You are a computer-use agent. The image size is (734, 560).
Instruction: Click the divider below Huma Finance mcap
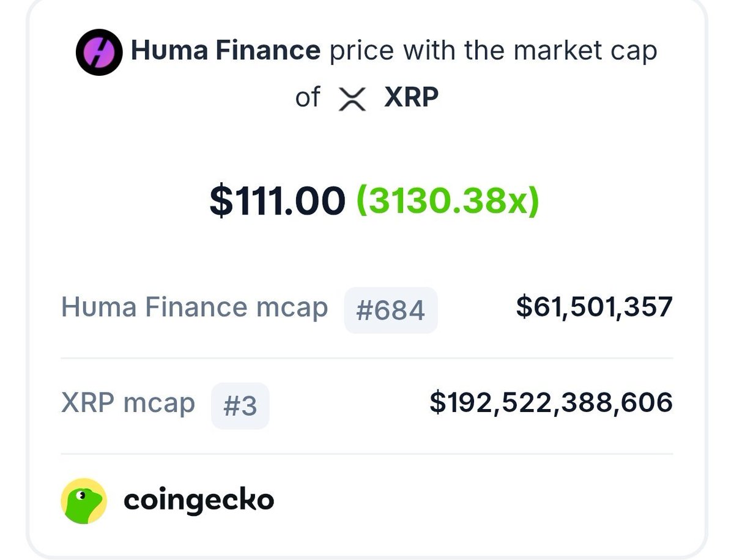pyautogui.click(x=367, y=358)
